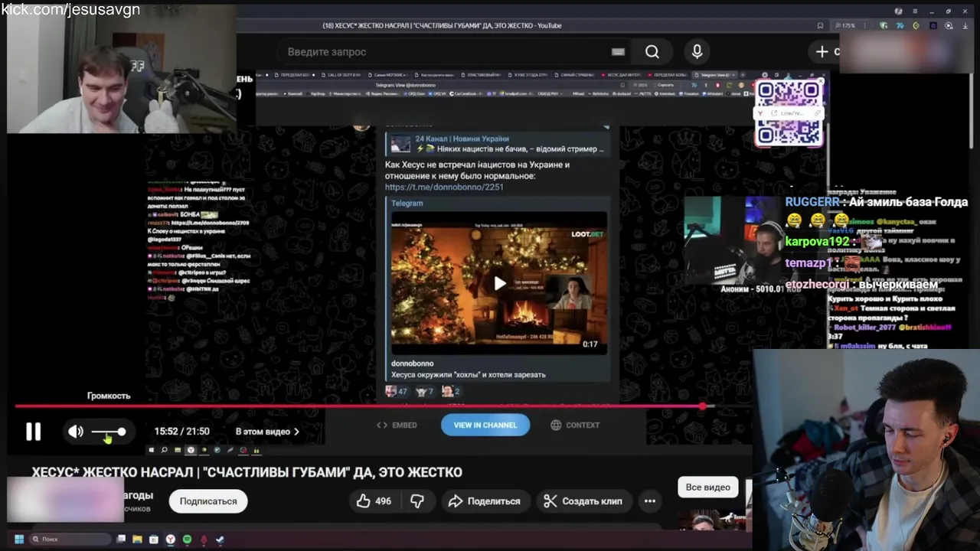Open File Explorer from the taskbar
Image resolution: width=980 pixels, height=551 pixels.
tap(137, 539)
